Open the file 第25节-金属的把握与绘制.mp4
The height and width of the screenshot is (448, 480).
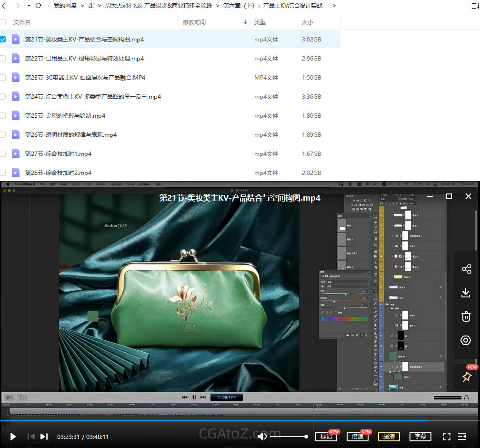65,116
